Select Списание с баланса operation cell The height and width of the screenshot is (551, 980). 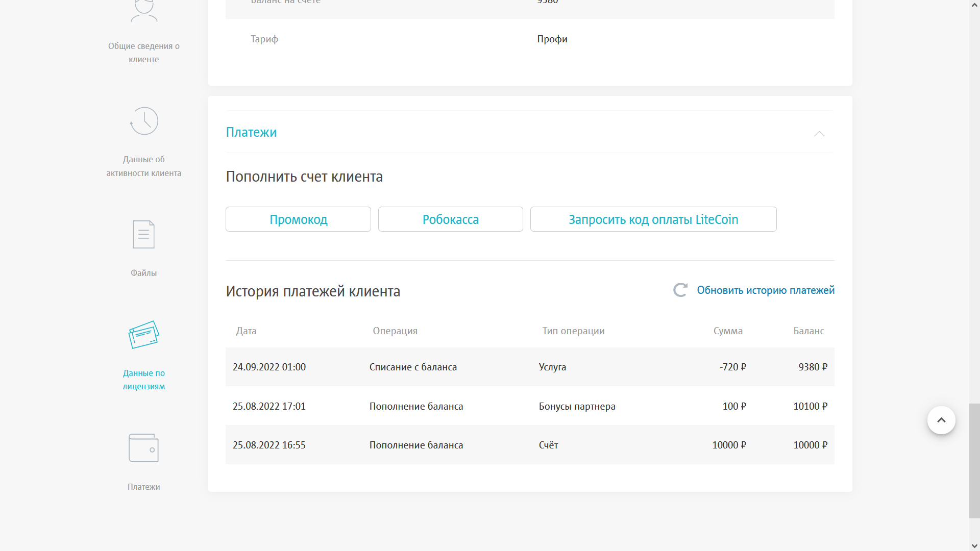pos(413,367)
